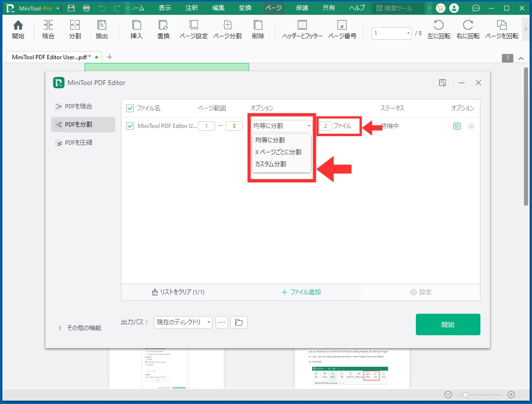This screenshot has height=404, width=532.
Task: Click the ページ分割 tool
Action: (x=228, y=30)
